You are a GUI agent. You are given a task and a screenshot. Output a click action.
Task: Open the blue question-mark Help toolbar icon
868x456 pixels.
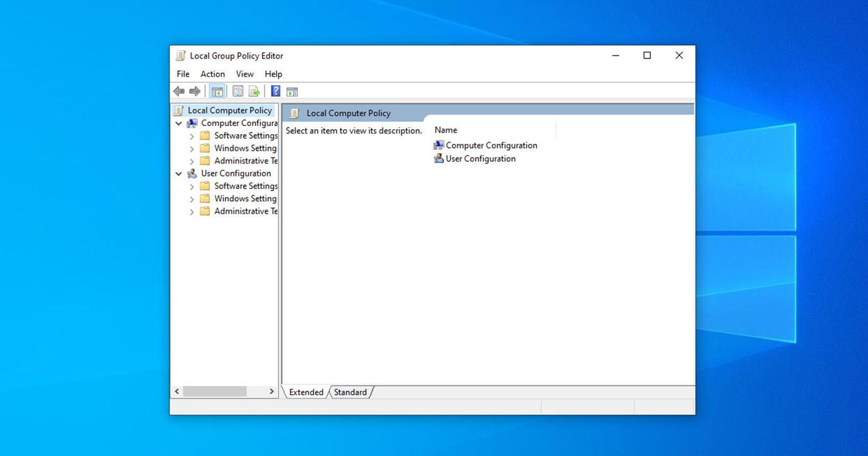point(276,91)
